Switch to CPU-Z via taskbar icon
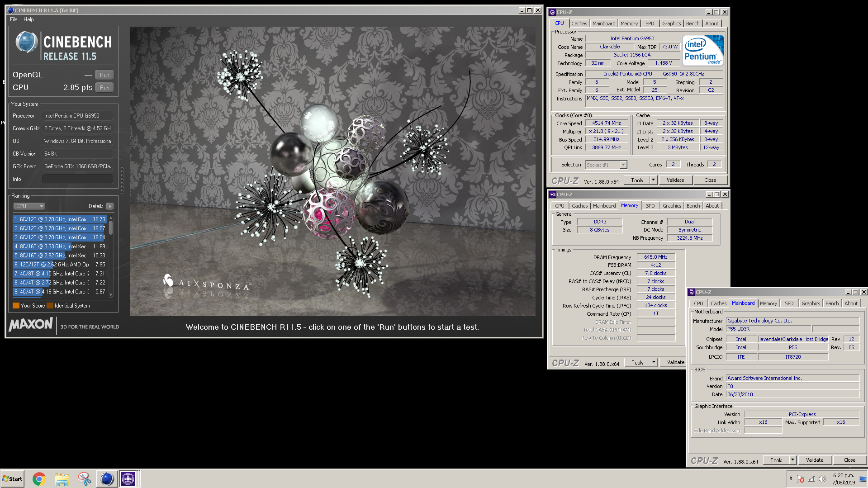 128,479
